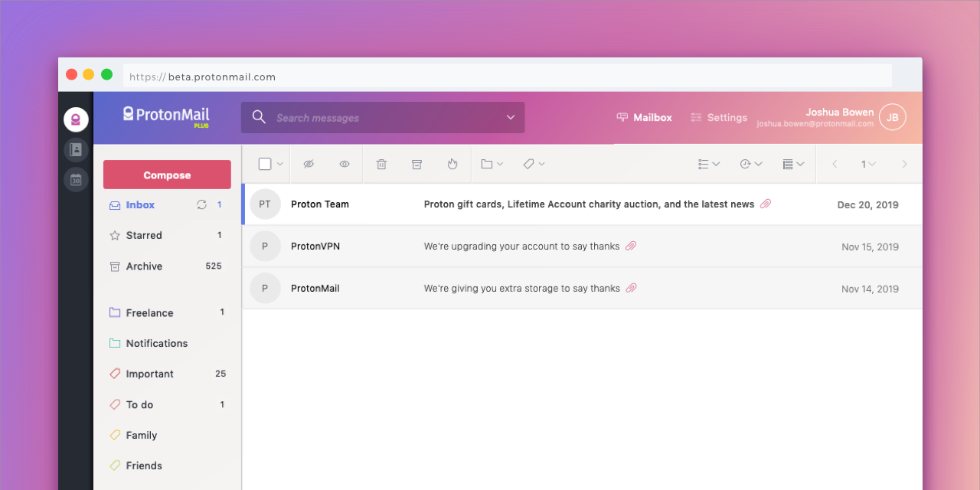This screenshot has width=980, height=490.
Task: Go to the next page arrow
Action: (904, 164)
